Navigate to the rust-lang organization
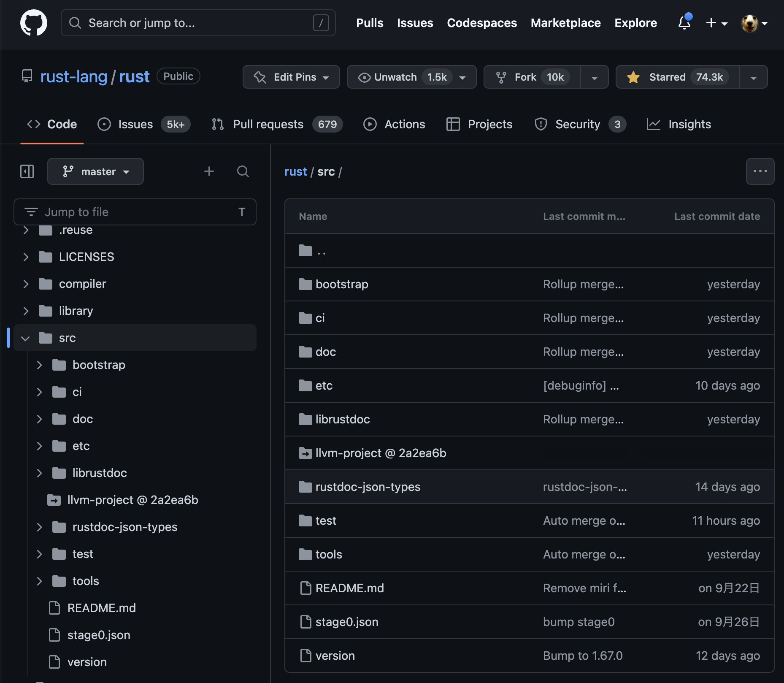 click(73, 76)
